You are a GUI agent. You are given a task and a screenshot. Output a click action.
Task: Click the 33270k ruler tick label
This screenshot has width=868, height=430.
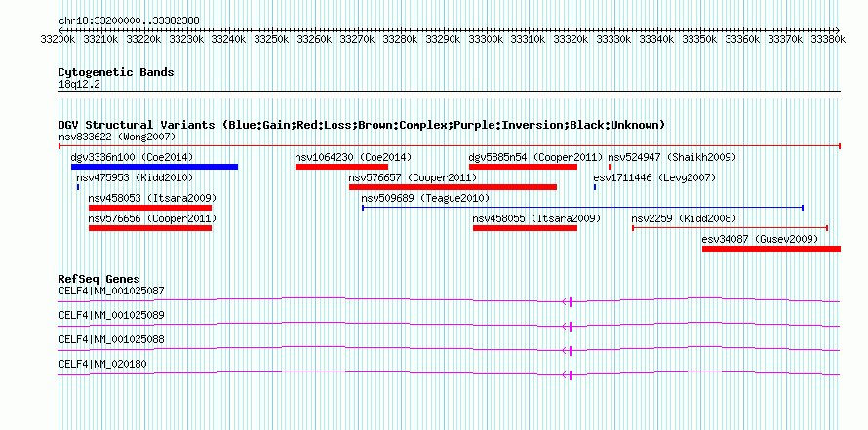coord(357,39)
